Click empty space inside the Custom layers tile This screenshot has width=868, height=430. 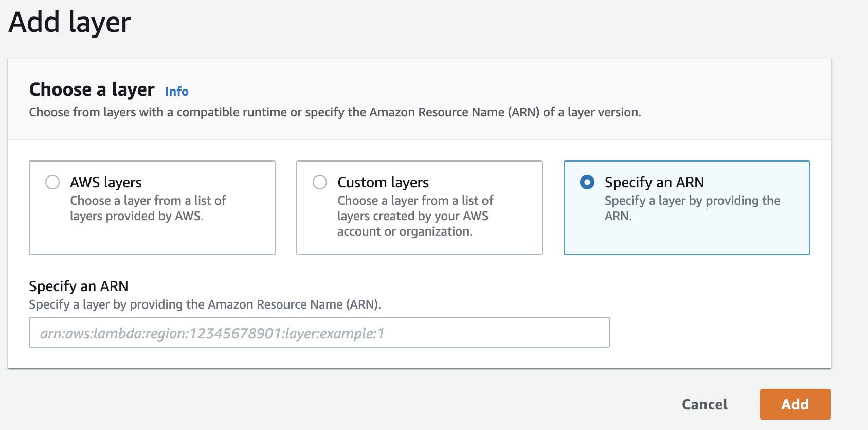pos(509,242)
